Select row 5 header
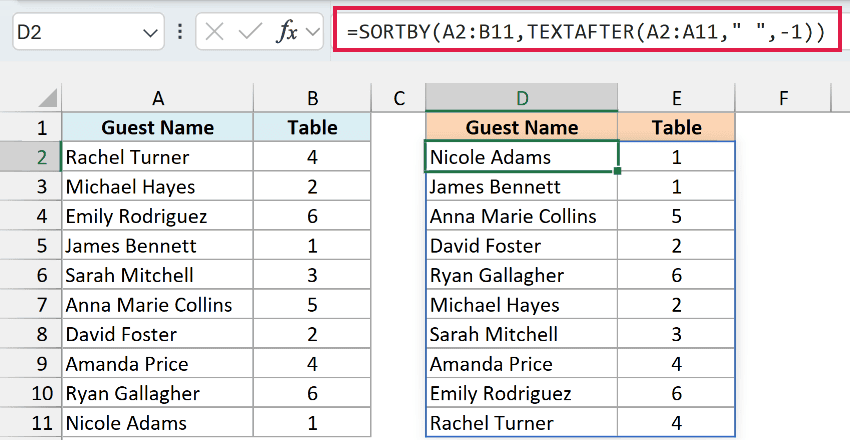The height and width of the screenshot is (440, 850). [x=31, y=246]
